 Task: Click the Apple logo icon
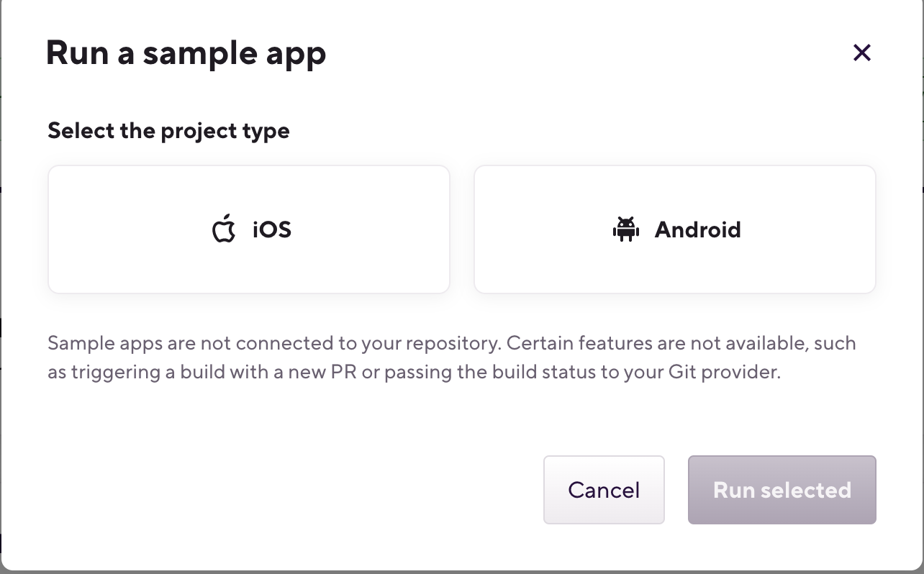pyautogui.click(x=224, y=229)
